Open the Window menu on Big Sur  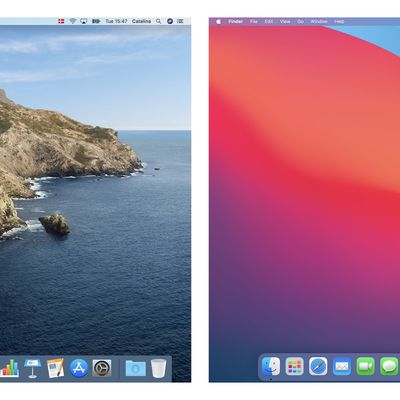[x=319, y=22]
